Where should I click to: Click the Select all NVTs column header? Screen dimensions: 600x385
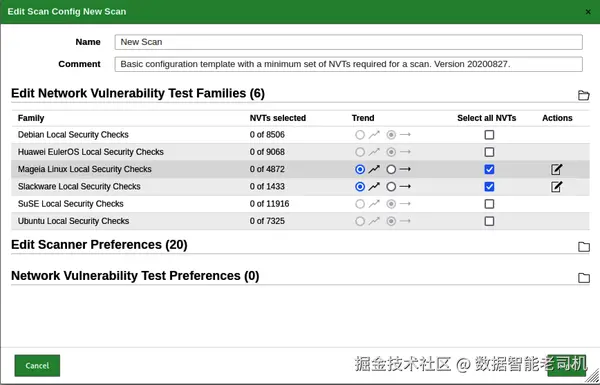pyautogui.click(x=486, y=118)
